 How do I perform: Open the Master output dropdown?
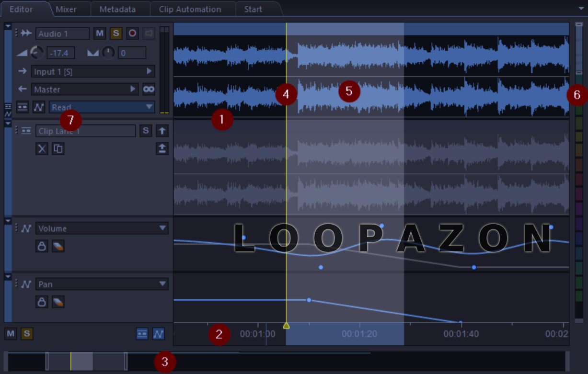click(x=85, y=89)
